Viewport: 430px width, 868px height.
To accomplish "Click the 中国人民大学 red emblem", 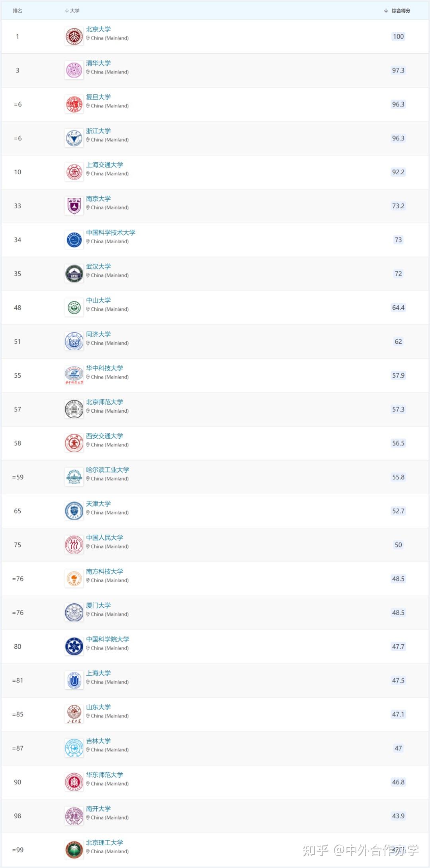I will [x=74, y=545].
